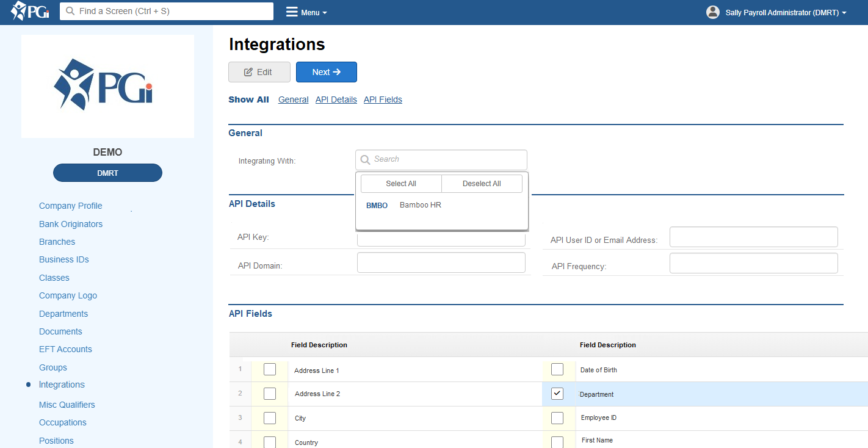Uncheck the Department checkbox
Viewport: 868px width, 448px height.
pos(557,394)
